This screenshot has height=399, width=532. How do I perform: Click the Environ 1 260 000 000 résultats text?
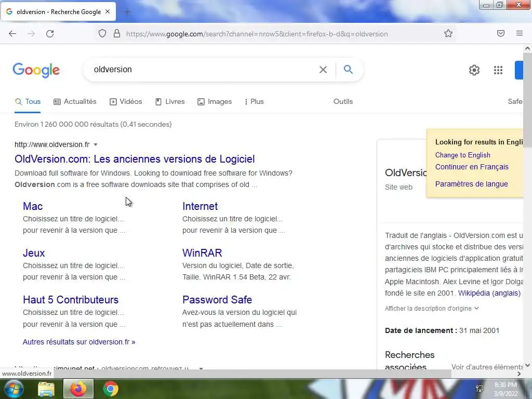click(93, 125)
